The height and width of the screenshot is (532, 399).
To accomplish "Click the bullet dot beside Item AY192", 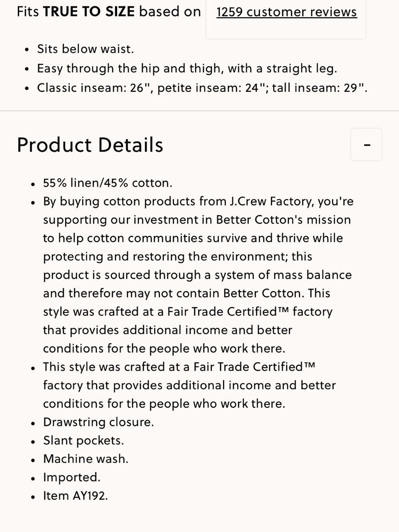I will tap(33, 497).
